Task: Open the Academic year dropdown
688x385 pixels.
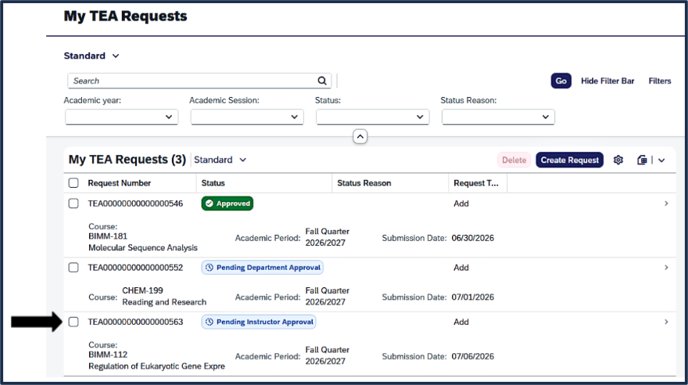Action: click(x=122, y=117)
